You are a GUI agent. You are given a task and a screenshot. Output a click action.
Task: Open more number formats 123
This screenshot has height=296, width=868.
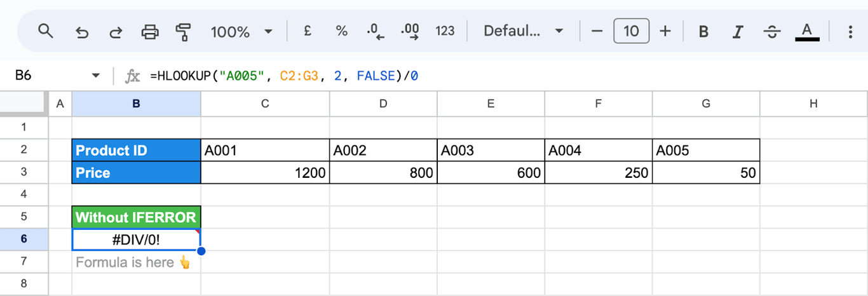point(445,31)
